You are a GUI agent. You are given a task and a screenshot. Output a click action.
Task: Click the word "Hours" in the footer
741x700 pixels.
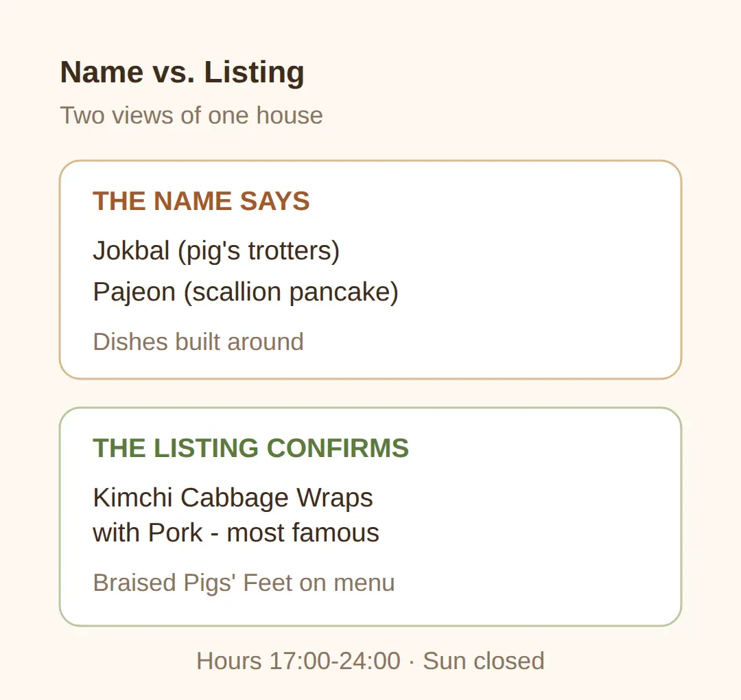tap(228, 661)
